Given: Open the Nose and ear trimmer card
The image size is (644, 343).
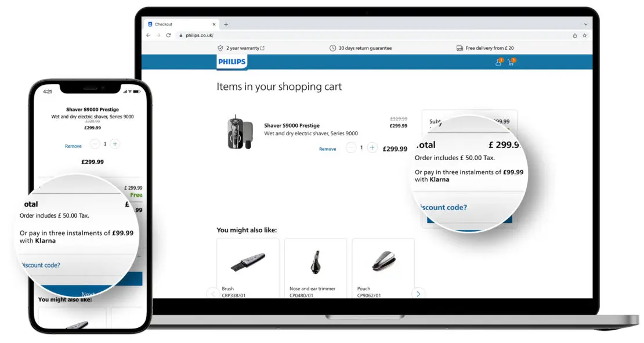Looking at the screenshot, I should [316, 268].
